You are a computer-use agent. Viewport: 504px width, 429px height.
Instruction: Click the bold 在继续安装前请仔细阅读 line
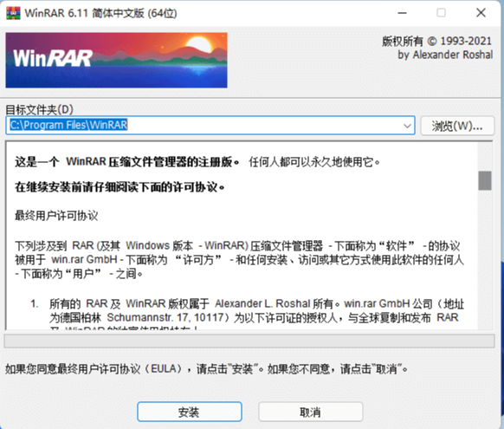coord(120,186)
